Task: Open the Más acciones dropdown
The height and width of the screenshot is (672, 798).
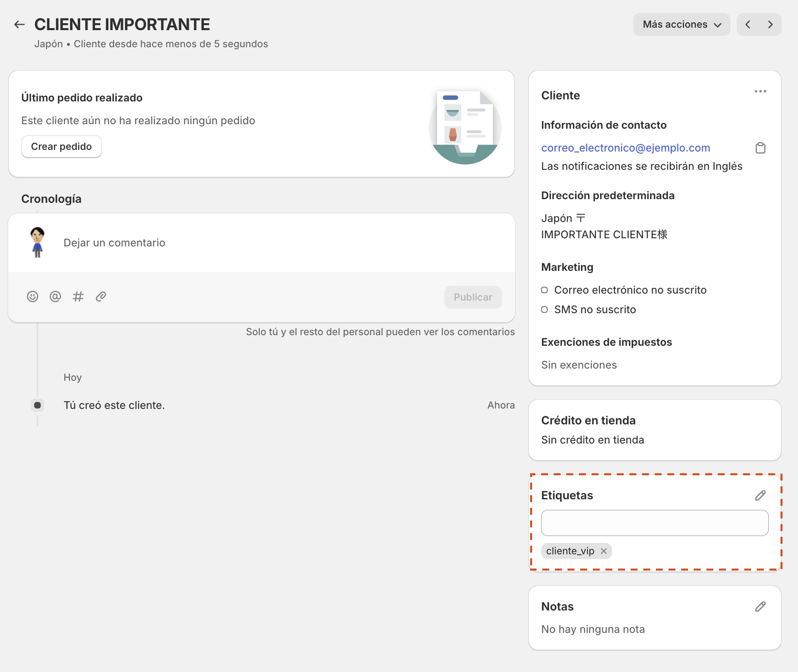Action: point(681,24)
